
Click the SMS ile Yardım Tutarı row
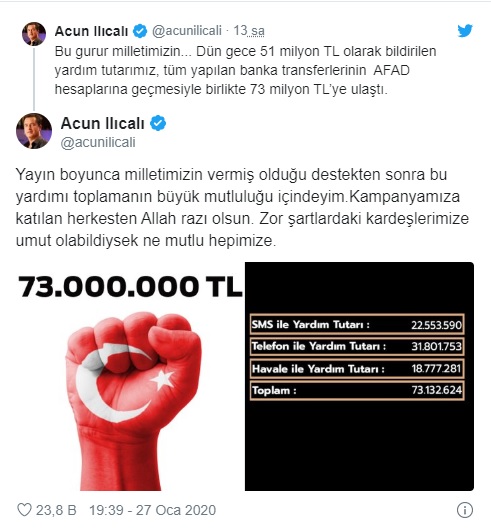(357, 324)
